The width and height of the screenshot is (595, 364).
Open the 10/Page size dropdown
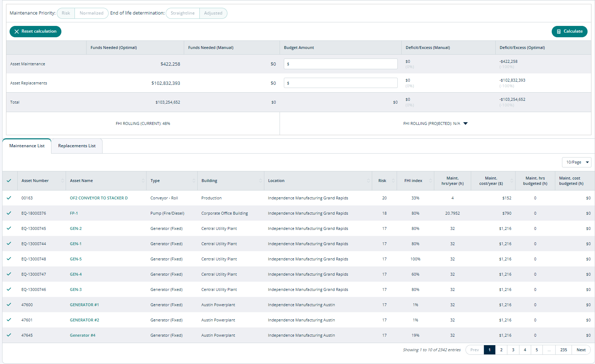[x=577, y=162]
